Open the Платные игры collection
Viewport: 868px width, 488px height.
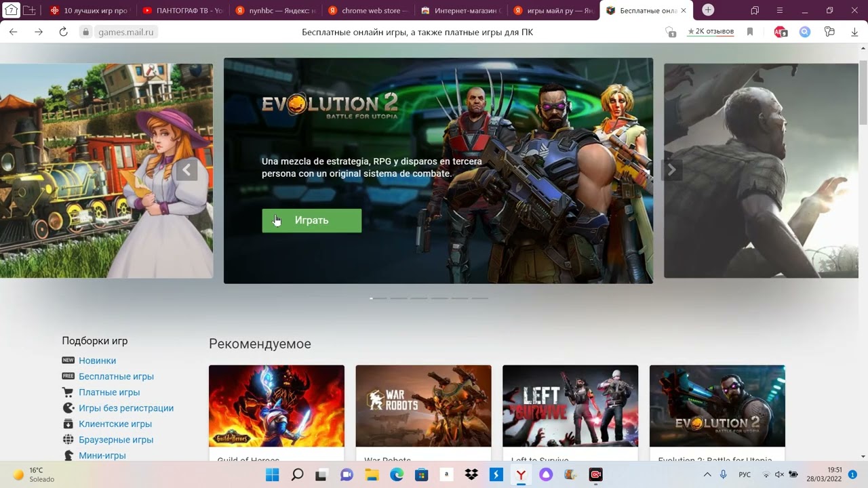tap(109, 392)
